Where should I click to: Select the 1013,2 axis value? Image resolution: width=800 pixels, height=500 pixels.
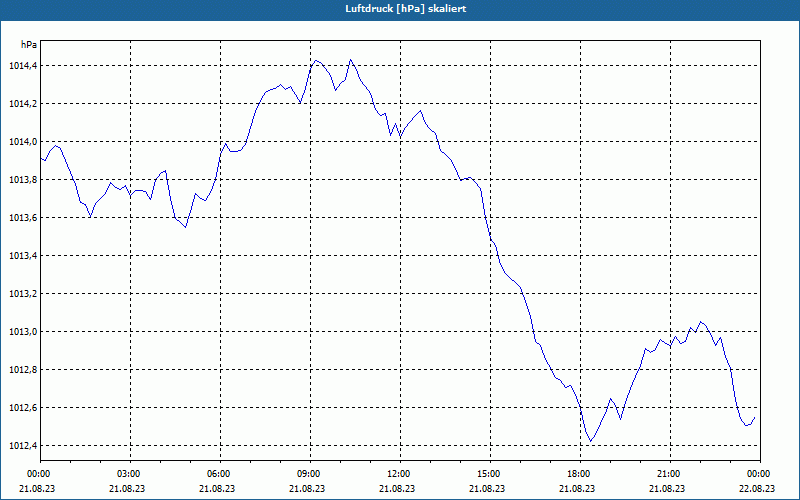coord(23,294)
